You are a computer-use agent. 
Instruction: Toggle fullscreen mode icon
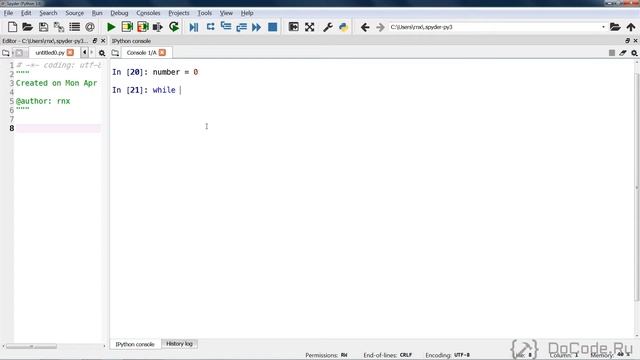309,27
